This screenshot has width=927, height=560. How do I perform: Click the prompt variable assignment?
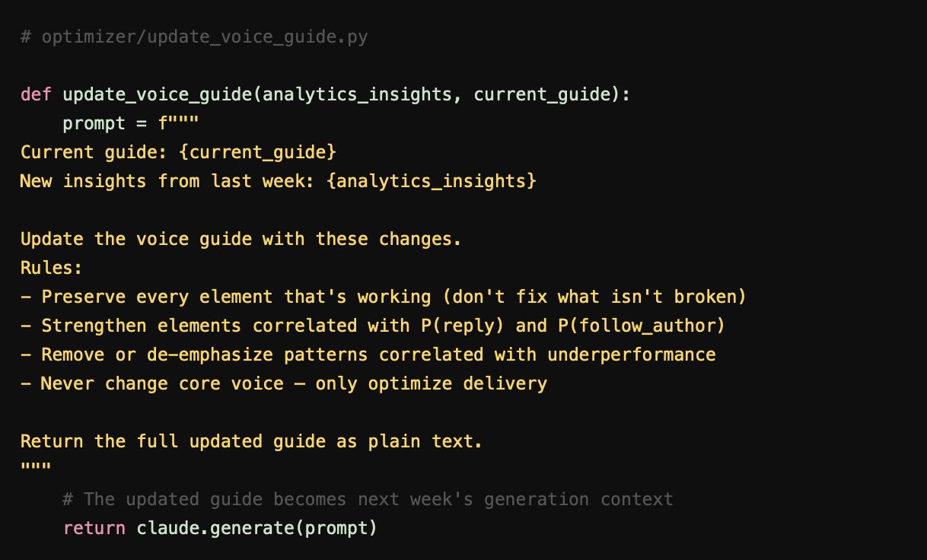tap(131, 123)
